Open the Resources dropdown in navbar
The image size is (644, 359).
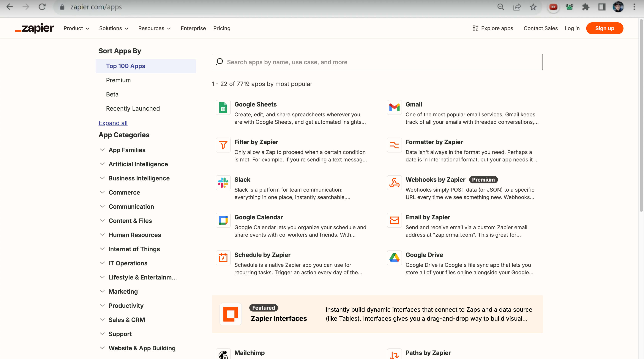coord(154,28)
